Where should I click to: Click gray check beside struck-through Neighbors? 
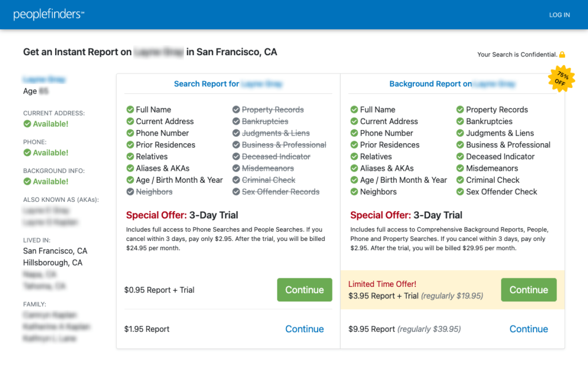pos(130,191)
